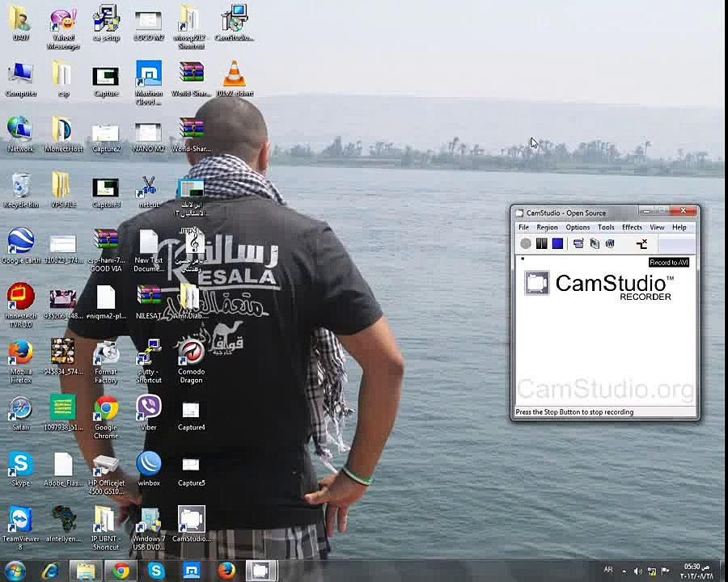Select the Skype desktop shortcut
This screenshot has height=582, width=728.
coord(20,469)
